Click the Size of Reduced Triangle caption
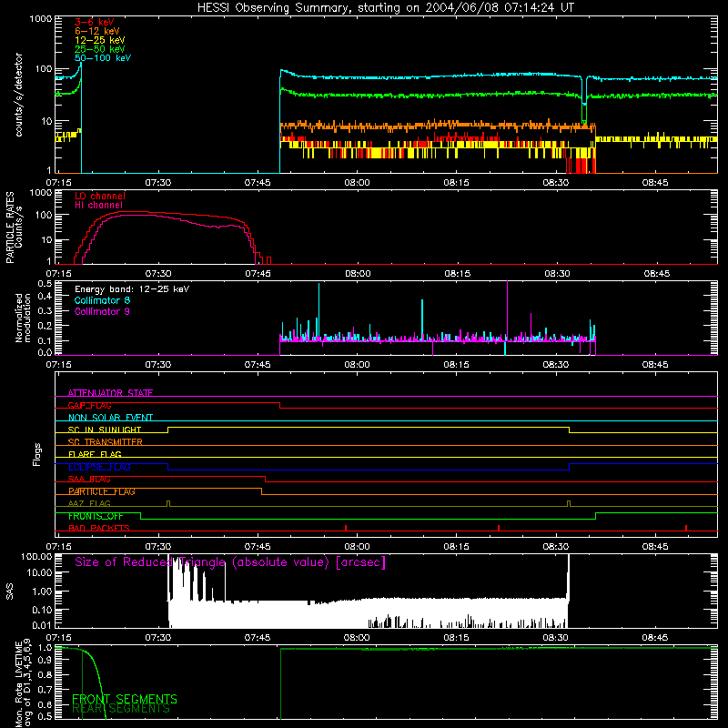 [230, 562]
